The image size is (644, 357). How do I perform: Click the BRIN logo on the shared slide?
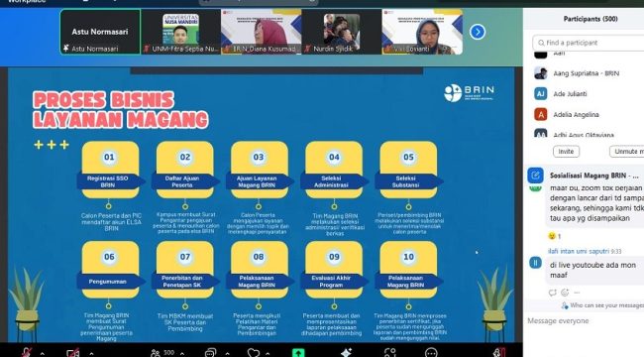469,92
